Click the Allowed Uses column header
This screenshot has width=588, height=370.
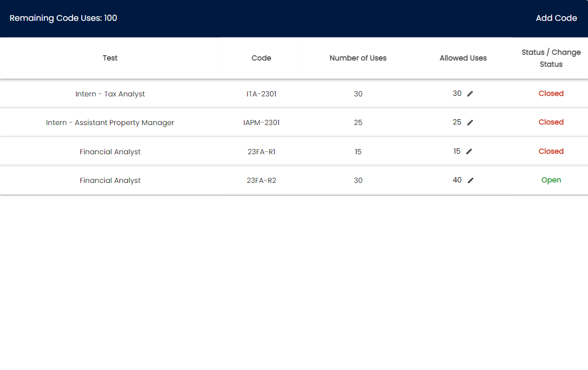tap(463, 58)
